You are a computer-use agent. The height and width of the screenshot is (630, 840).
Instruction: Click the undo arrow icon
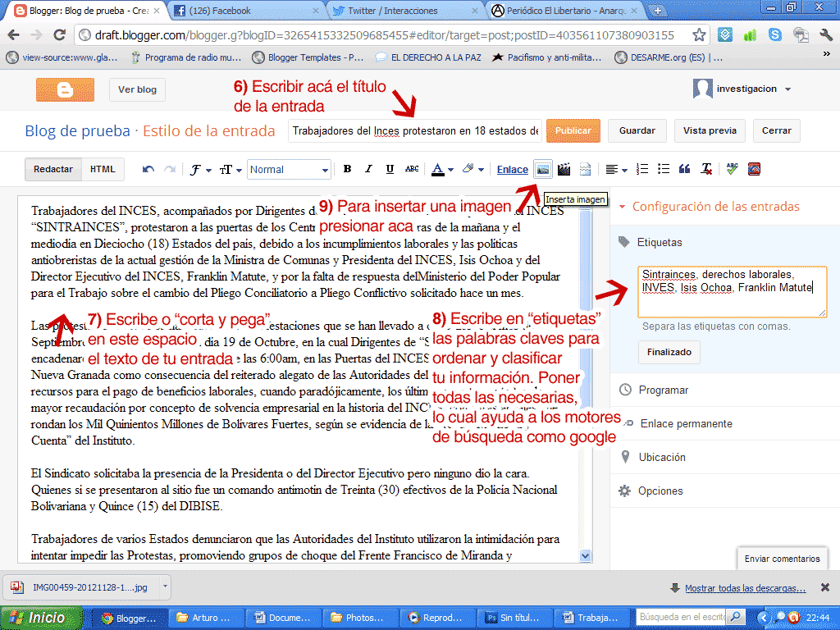click(148, 170)
